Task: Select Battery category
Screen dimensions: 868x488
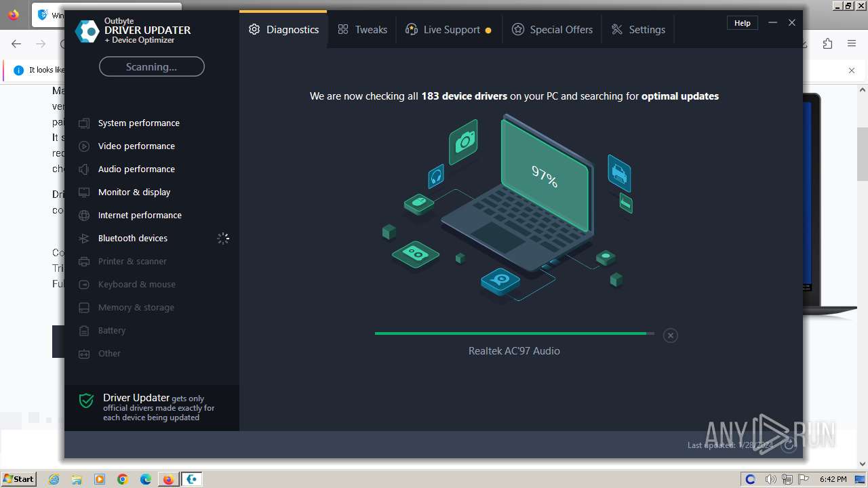Action: click(x=112, y=331)
